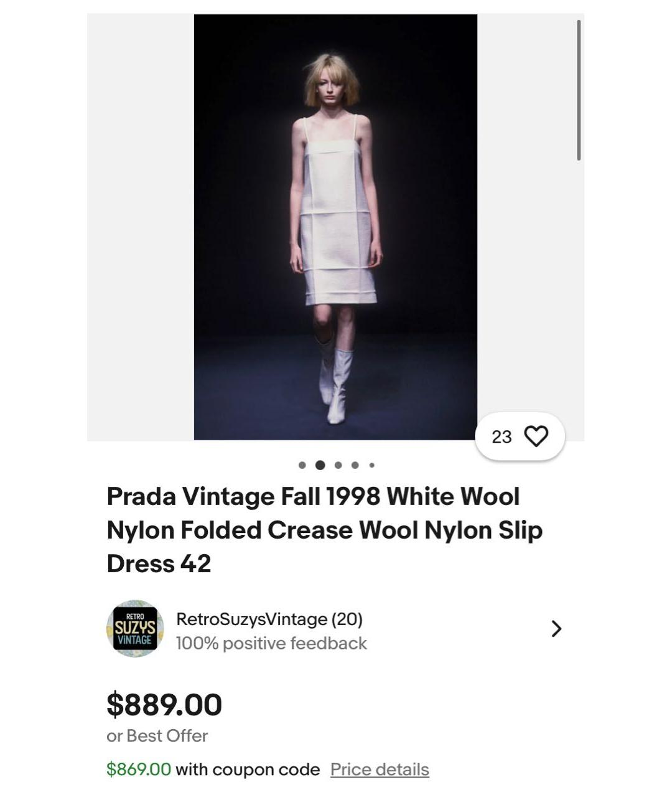The height and width of the screenshot is (797, 672).
Task: Tap the heart icon to watch item
Action: tap(536, 436)
